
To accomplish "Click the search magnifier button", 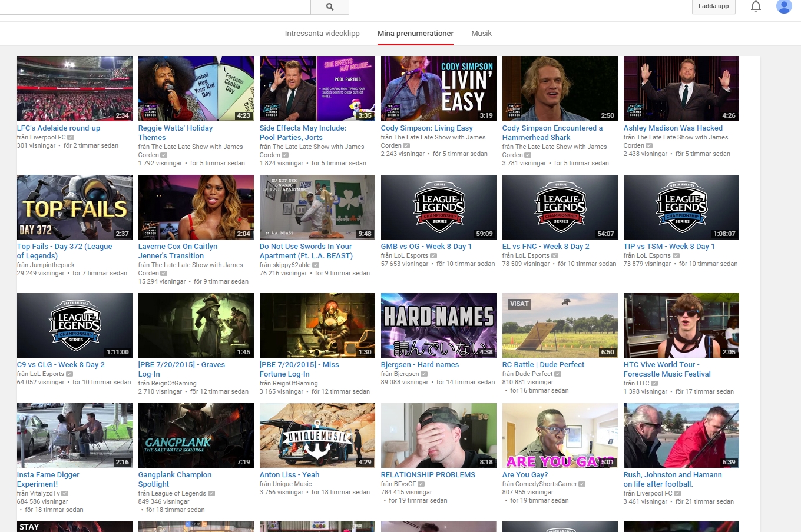I will coord(330,6).
